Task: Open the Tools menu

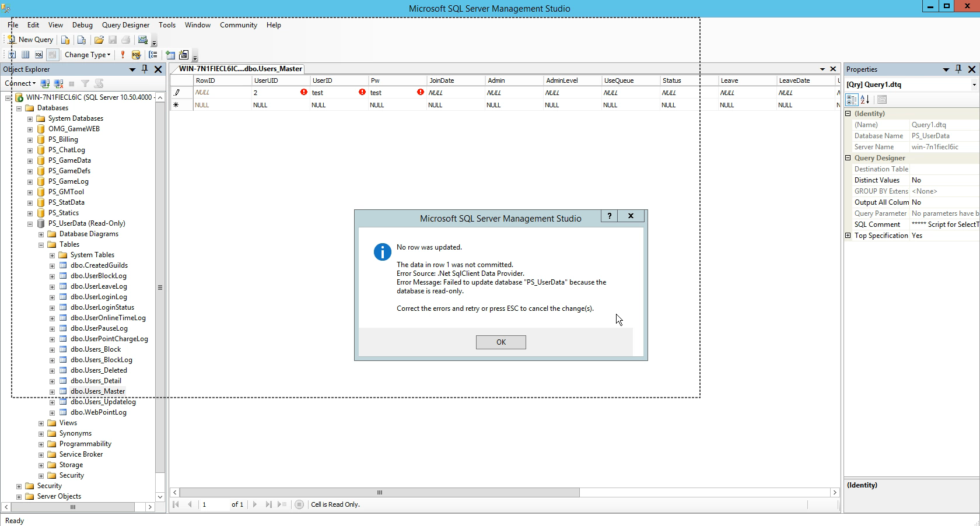Action: [167, 25]
